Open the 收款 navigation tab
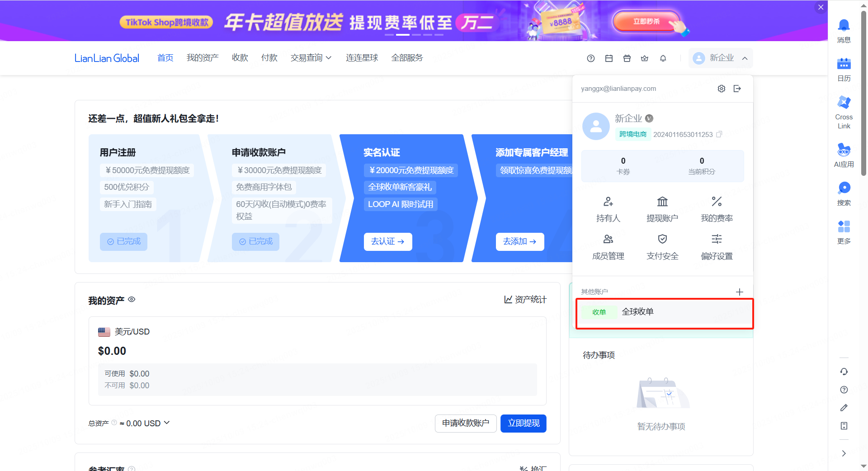Screen dimensions: 868x471 [x=240, y=58]
